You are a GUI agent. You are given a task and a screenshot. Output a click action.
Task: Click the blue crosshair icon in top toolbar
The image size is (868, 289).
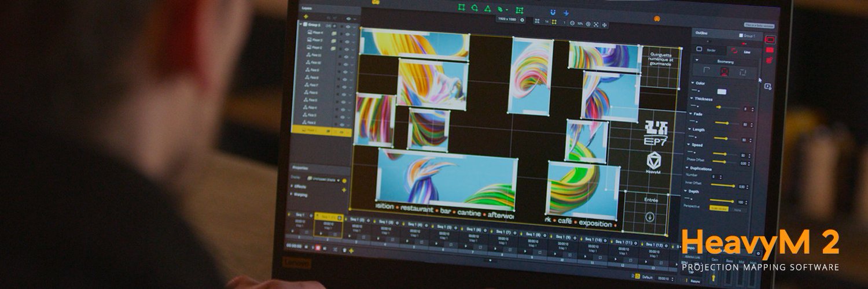(566, 13)
